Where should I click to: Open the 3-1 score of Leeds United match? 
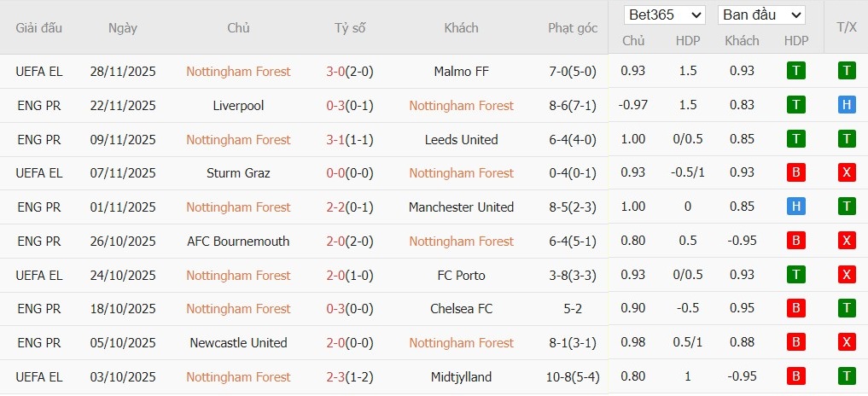(x=335, y=139)
